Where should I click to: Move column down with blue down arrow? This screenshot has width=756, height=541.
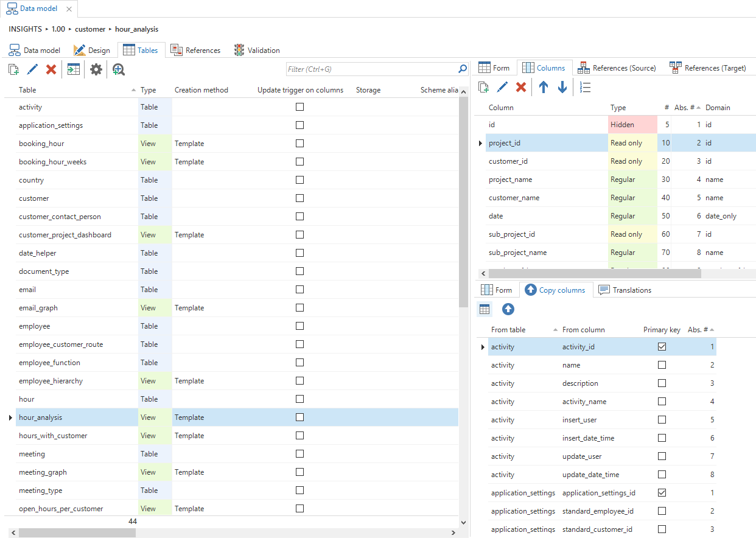pos(562,88)
